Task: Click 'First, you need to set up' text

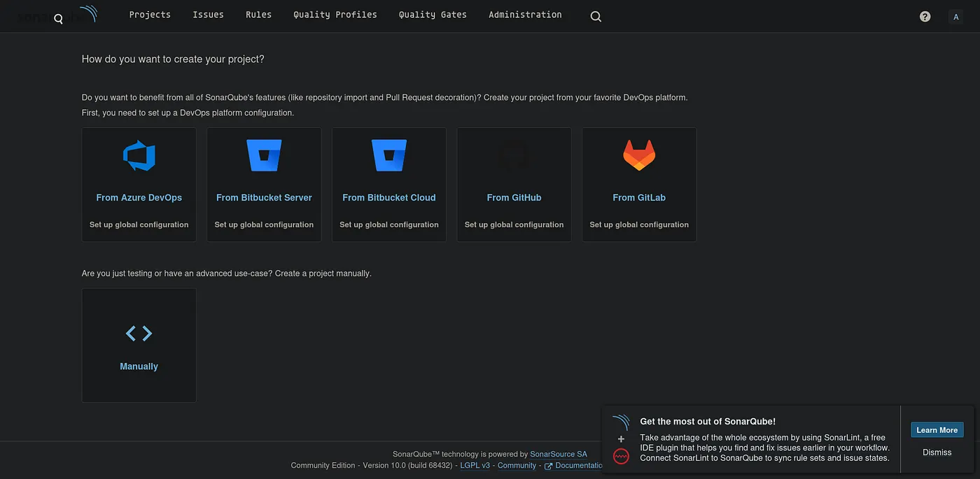Action: coord(188,113)
